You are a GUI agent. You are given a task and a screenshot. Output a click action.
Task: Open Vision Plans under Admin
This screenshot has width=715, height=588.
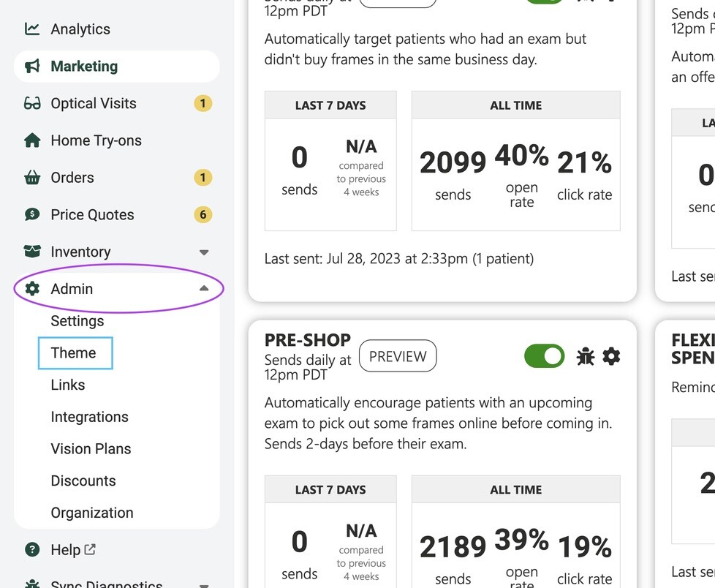click(91, 449)
